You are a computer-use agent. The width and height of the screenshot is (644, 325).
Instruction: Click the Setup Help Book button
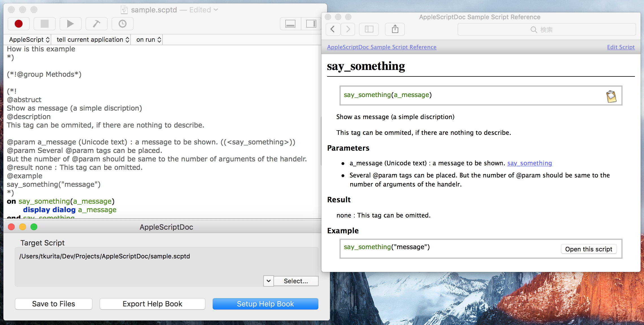pyautogui.click(x=265, y=304)
